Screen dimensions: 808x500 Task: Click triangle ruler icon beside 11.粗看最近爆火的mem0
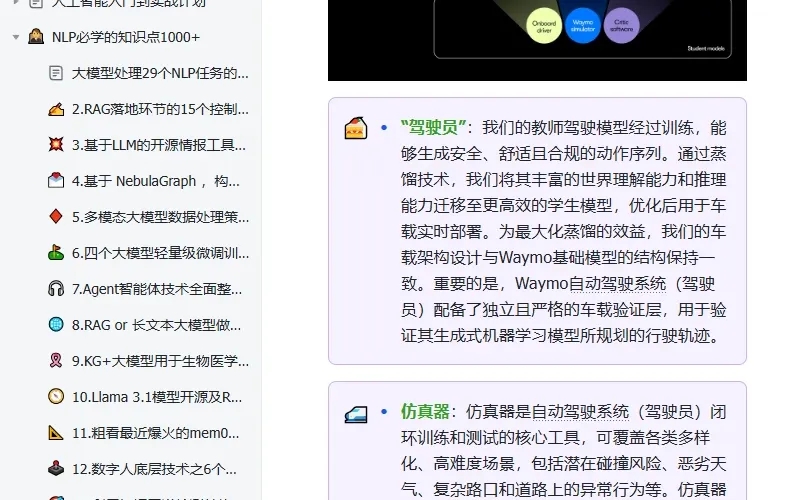[x=56, y=432]
